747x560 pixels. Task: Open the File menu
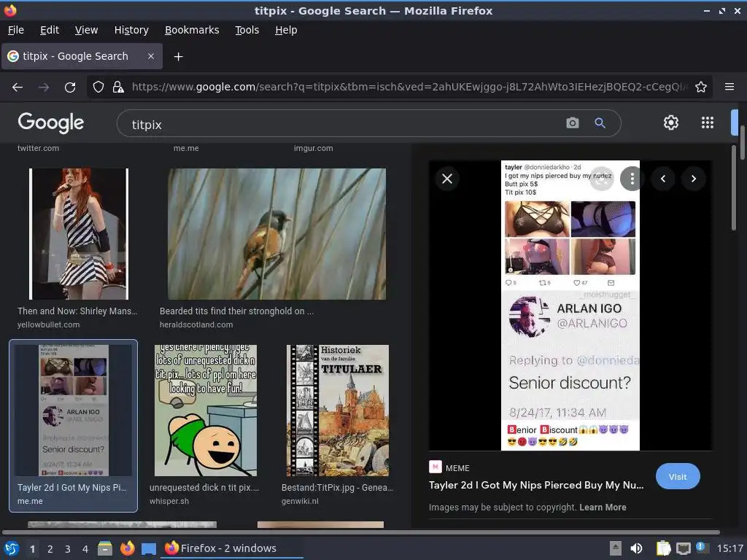tap(16, 30)
